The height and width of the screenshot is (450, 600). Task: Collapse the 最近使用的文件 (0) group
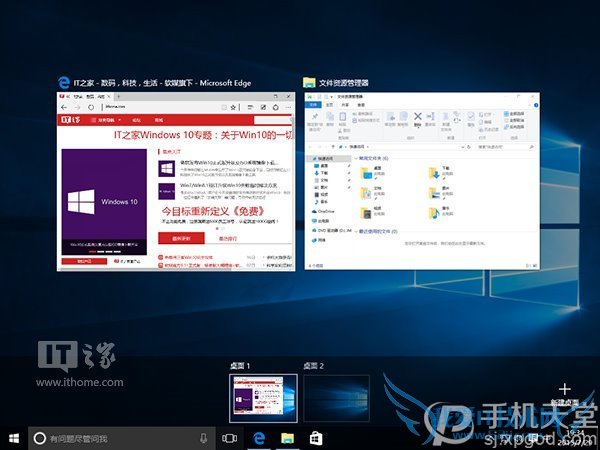356,232
